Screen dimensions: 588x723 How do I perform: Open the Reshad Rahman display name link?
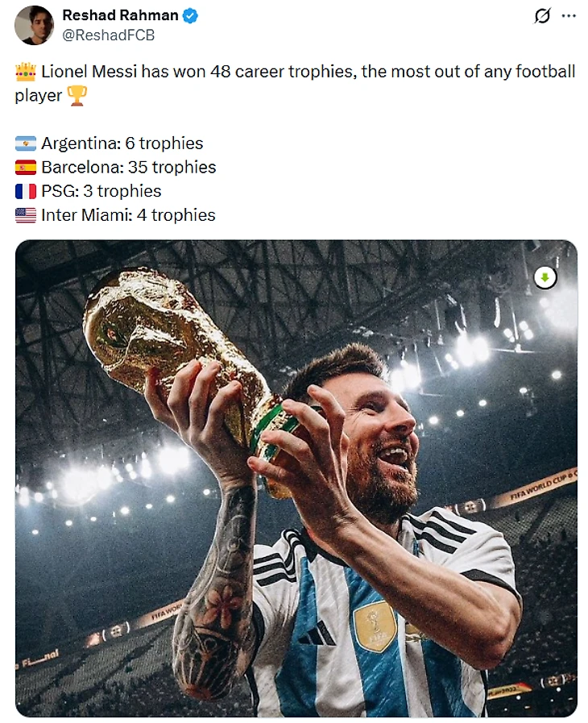pos(121,15)
